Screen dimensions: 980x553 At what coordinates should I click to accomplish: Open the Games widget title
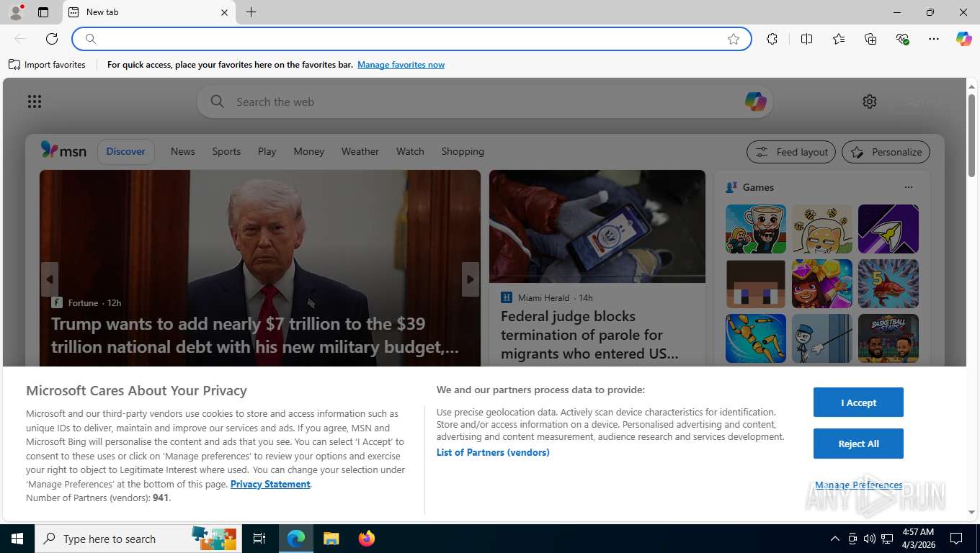point(758,187)
